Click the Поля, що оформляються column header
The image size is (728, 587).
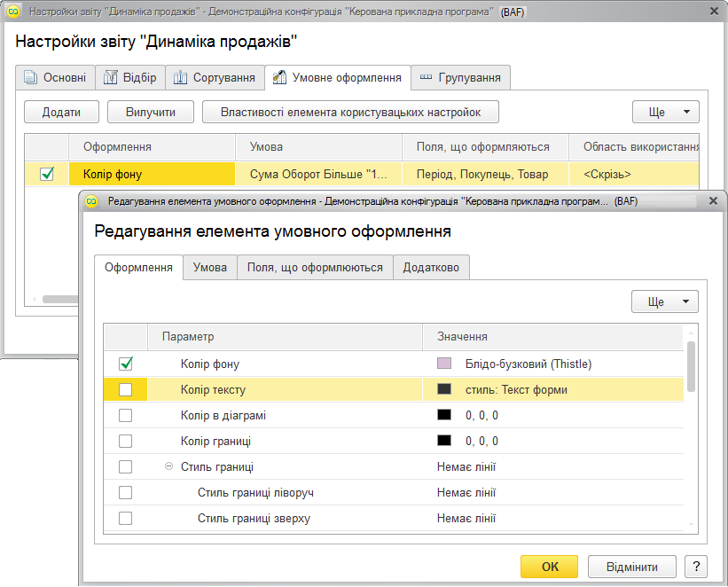click(485, 147)
